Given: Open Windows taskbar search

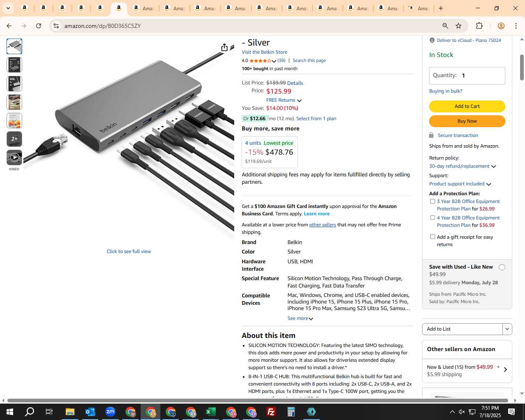Looking at the screenshot, I should pos(30,412).
